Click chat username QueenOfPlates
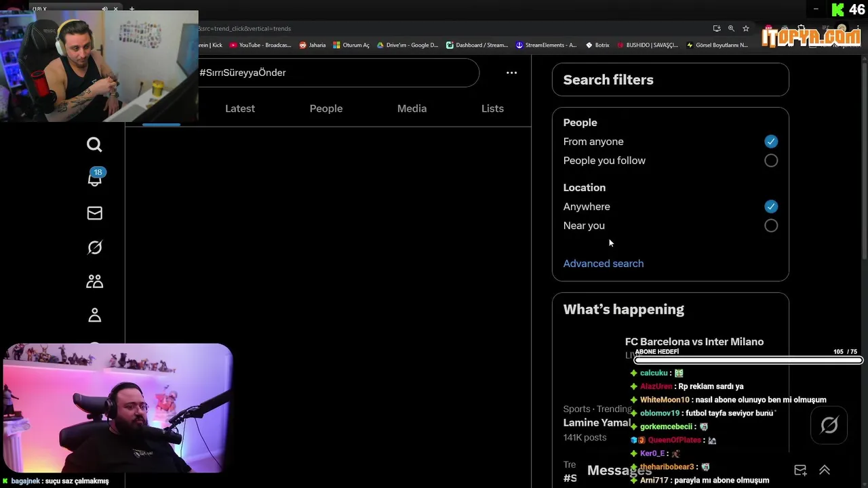 pyautogui.click(x=675, y=440)
